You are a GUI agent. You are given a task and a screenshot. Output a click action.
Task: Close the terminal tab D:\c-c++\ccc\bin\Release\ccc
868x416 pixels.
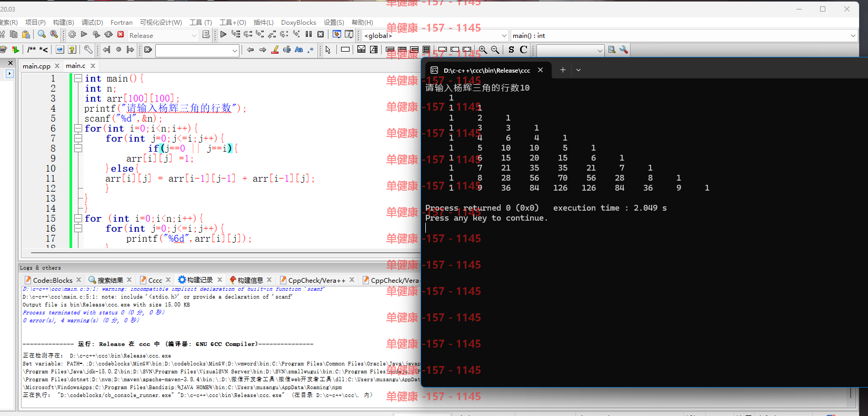540,70
